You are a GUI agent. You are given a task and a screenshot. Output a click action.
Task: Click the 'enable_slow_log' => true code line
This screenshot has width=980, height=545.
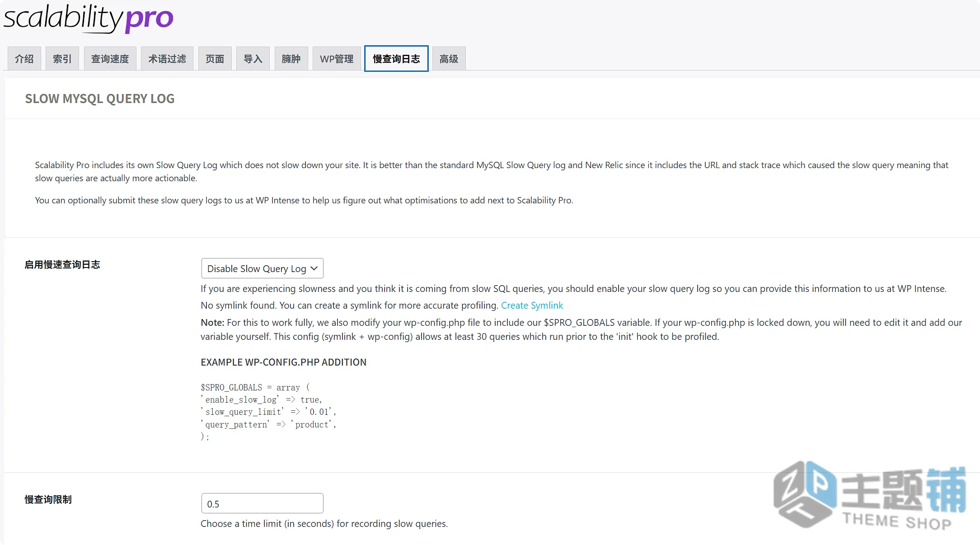point(261,400)
